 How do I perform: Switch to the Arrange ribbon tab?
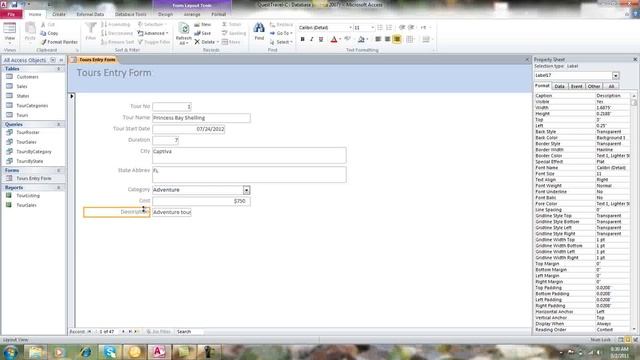coord(192,14)
